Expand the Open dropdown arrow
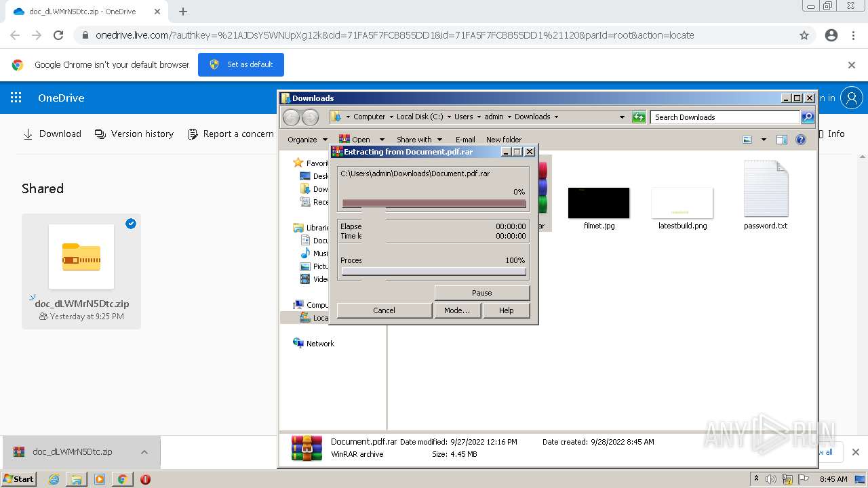Viewport: 868px width, 488px height. [x=382, y=140]
